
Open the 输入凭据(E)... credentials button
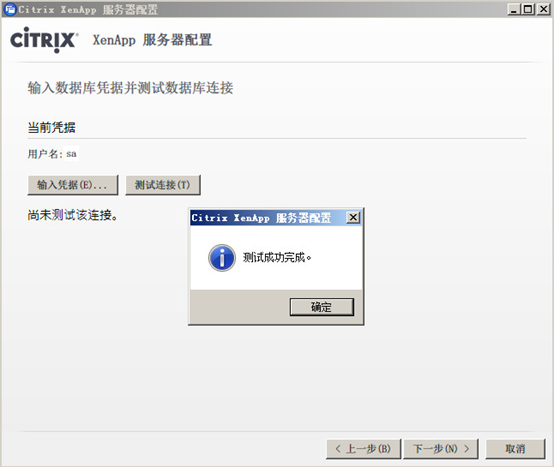pyautogui.click(x=73, y=185)
